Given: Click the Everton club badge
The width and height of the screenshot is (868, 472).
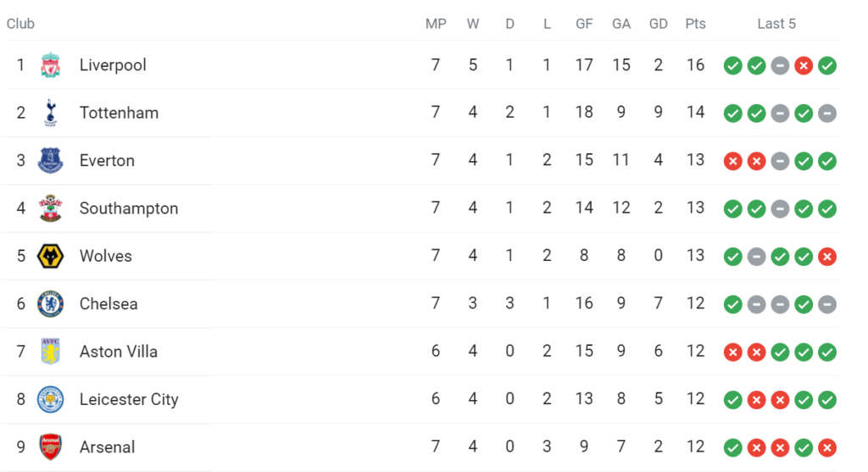Looking at the screenshot, I should click(50, 160).
